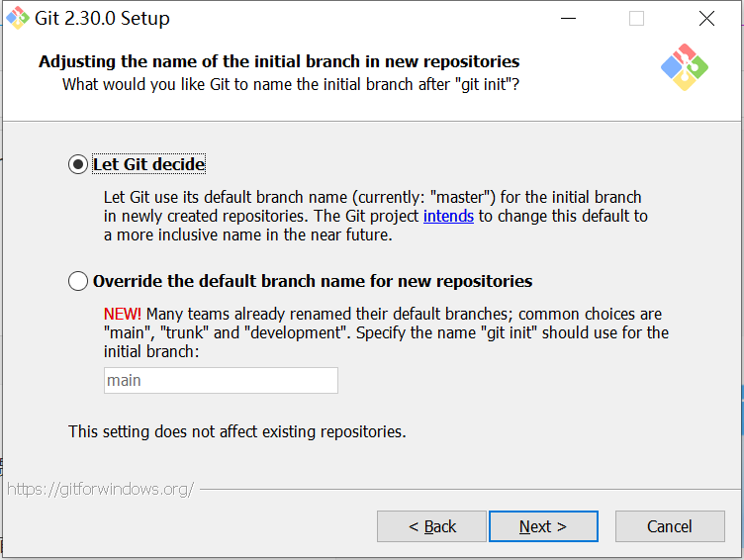
Task: Minimize the Git Setup window
Action: pos(568,19)
